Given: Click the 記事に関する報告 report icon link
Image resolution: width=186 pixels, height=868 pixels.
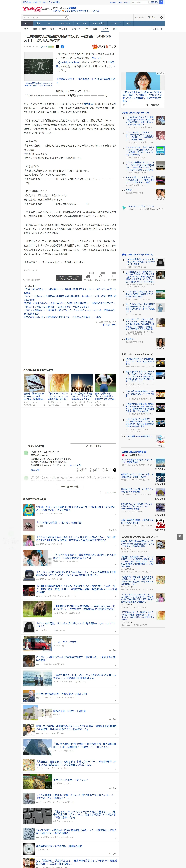Looking at the screenshot, I should click(x=31, y=280).
